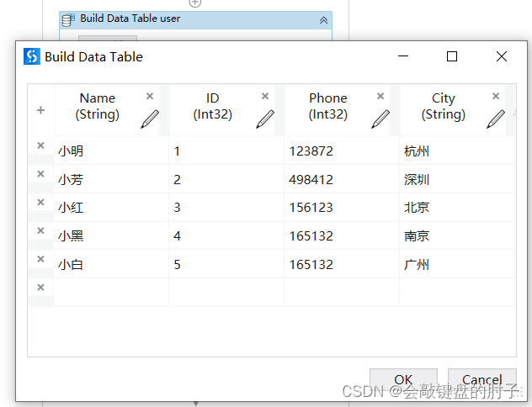Viewport: 532px width, 407px height.
Task: Edit the City column with the pencil icon
Action: (x=496, y=119)
